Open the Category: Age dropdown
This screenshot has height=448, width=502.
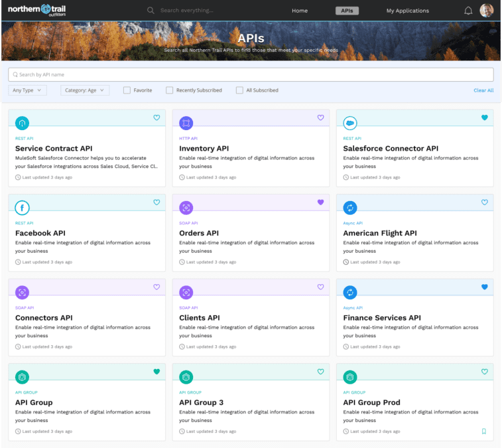[x=85, y=90]
